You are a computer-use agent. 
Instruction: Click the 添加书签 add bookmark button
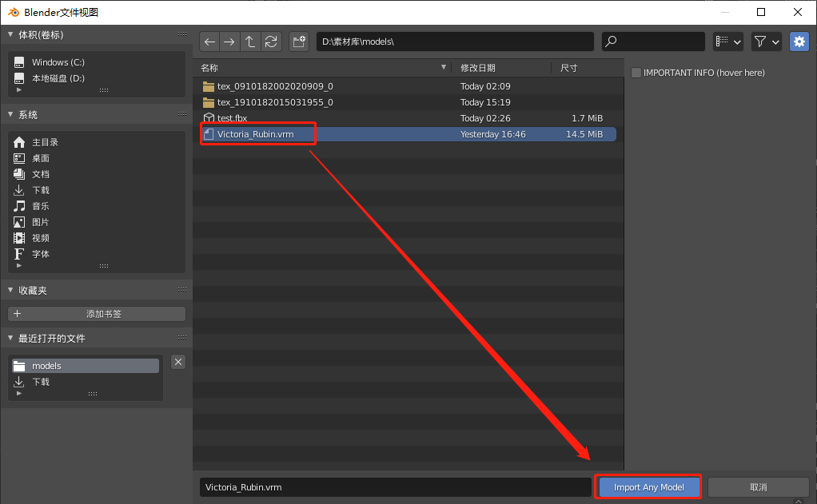pos(96,313)
